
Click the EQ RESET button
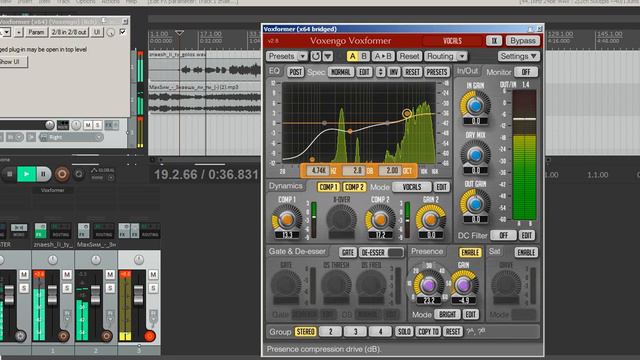[412, 72]
